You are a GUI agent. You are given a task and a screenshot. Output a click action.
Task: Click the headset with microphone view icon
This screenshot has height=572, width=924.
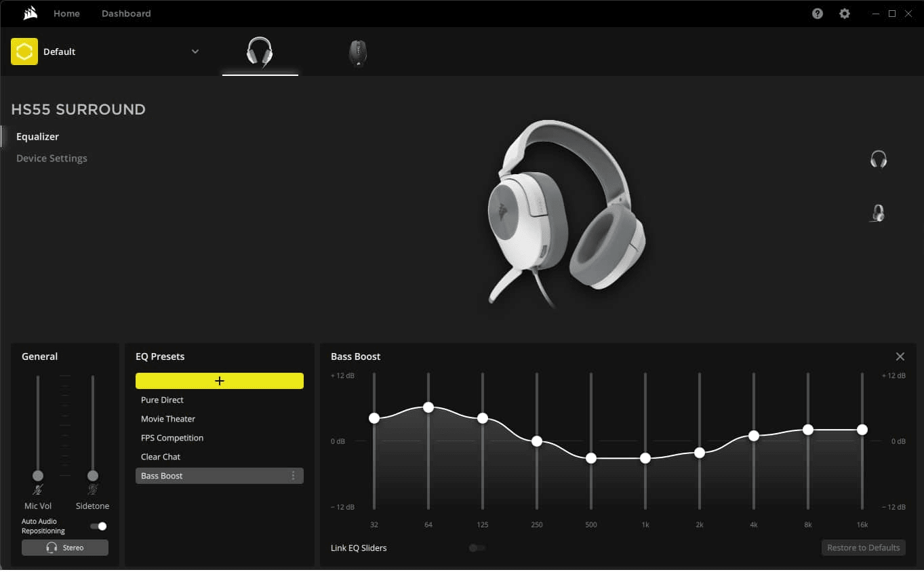pyautogui.click(x=879, y=213)
